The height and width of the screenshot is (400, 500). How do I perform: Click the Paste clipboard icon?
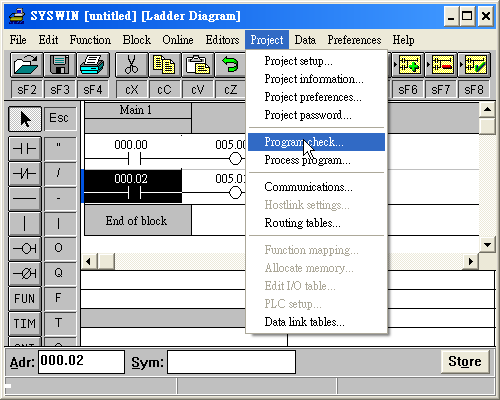(x=197, y=65)
